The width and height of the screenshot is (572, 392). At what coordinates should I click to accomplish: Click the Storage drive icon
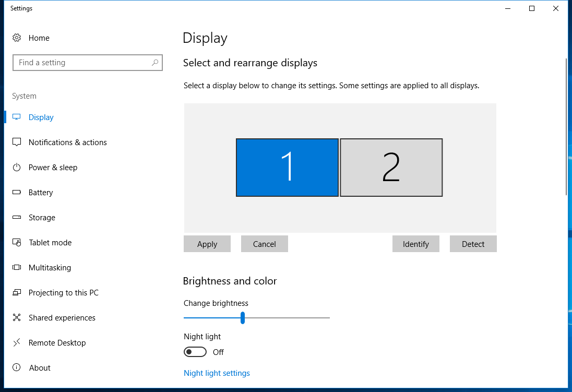pos(17,217)
